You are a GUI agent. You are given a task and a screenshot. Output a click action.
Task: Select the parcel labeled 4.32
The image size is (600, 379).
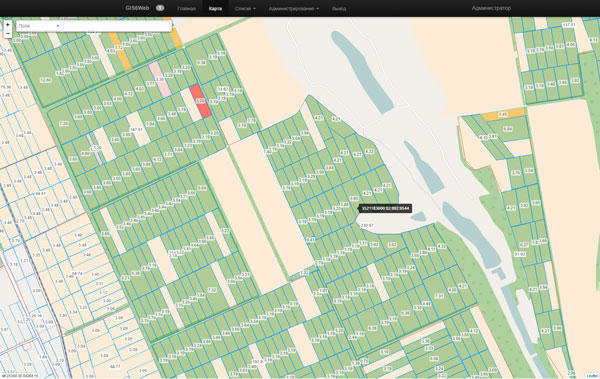pos(441,246)
